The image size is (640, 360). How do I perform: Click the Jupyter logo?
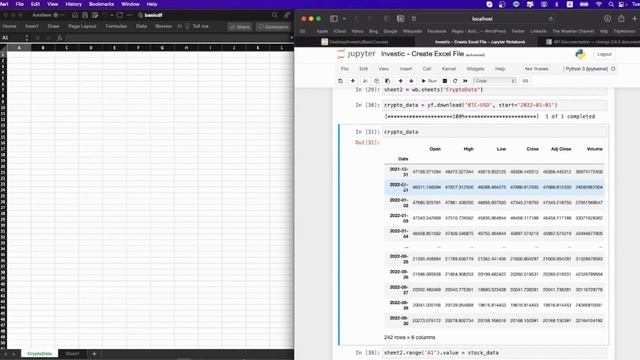356,54
